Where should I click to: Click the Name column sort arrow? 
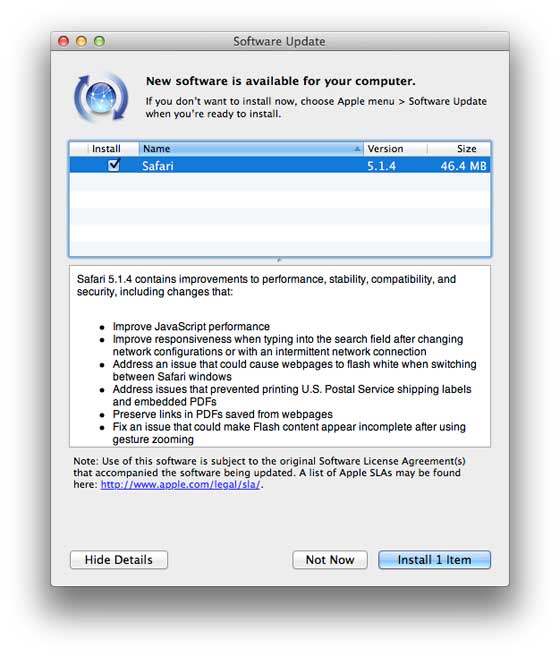(x=357, y=149)
